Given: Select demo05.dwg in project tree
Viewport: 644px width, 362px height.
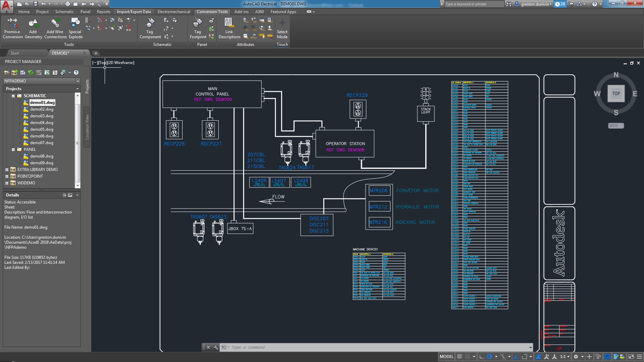Looking at the screenshot, I should coord(42,129).
